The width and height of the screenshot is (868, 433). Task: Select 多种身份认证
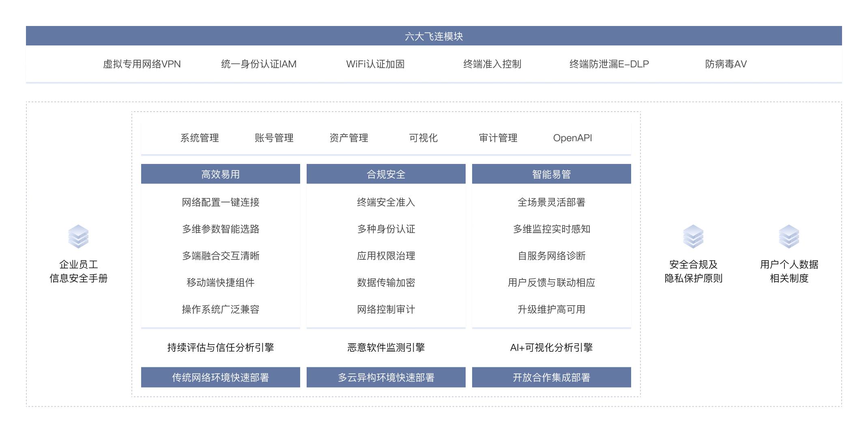point(386,229)
